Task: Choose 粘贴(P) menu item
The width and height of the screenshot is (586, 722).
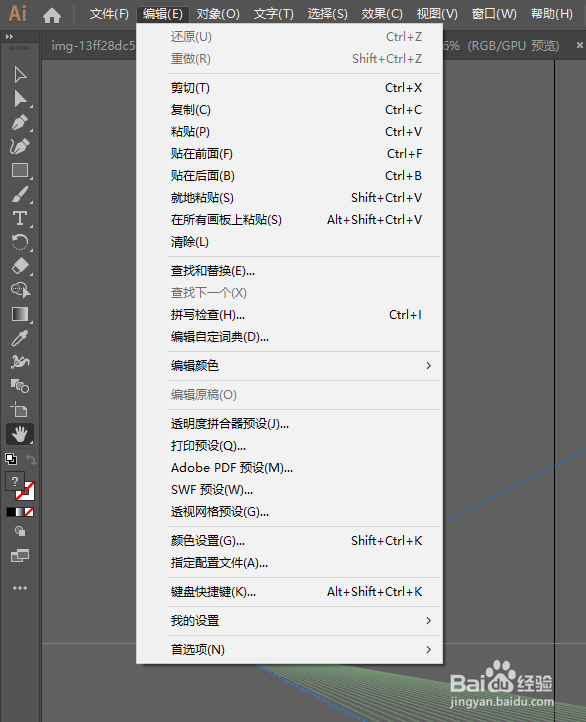Action: tap(289, 132)
